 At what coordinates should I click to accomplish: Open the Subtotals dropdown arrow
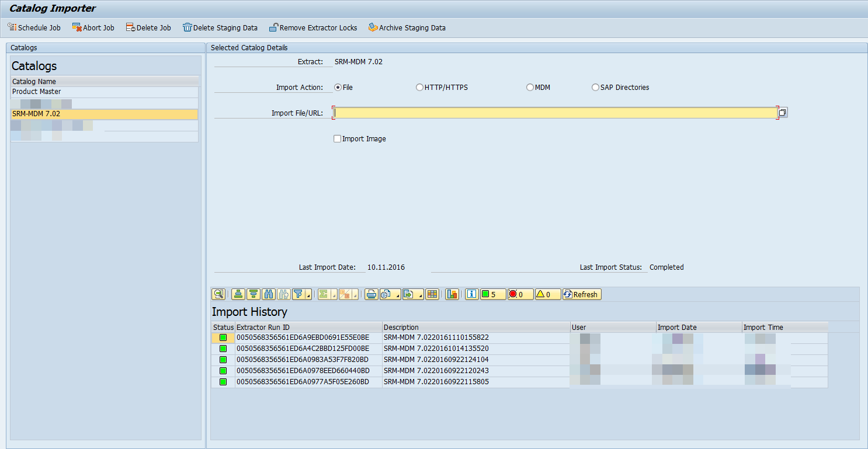coord(355,295)
